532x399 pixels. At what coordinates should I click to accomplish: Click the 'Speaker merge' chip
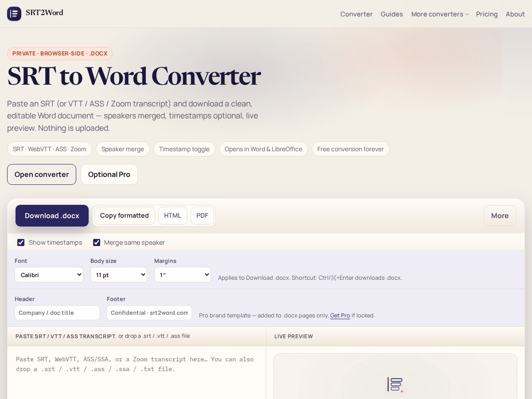click(123, 149)
